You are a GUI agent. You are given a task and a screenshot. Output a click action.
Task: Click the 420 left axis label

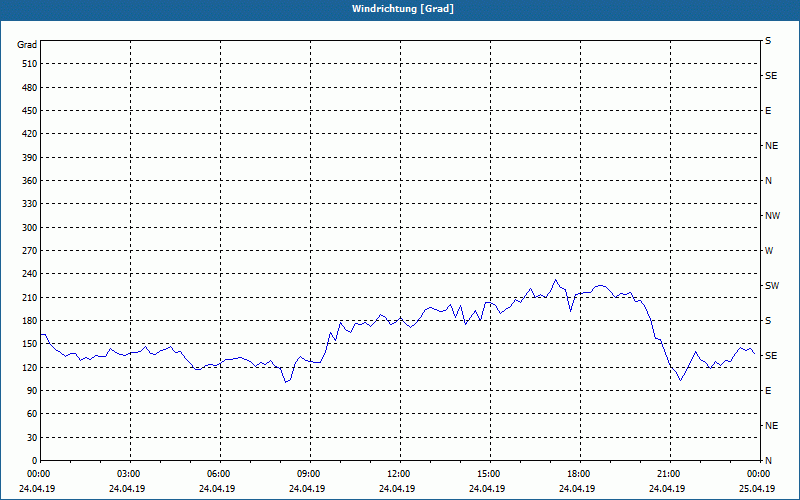tap(30, 134)
